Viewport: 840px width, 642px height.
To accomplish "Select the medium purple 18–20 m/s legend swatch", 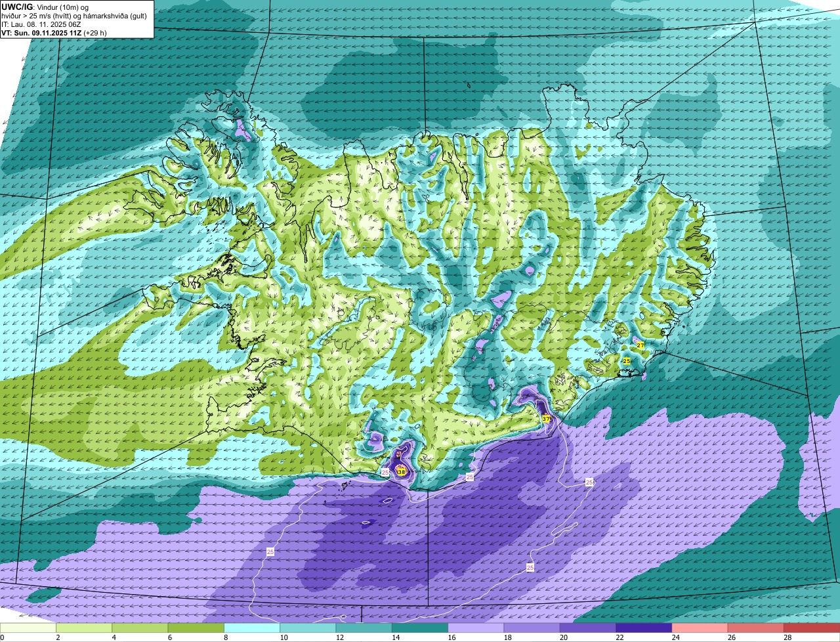I will [532, 628].
